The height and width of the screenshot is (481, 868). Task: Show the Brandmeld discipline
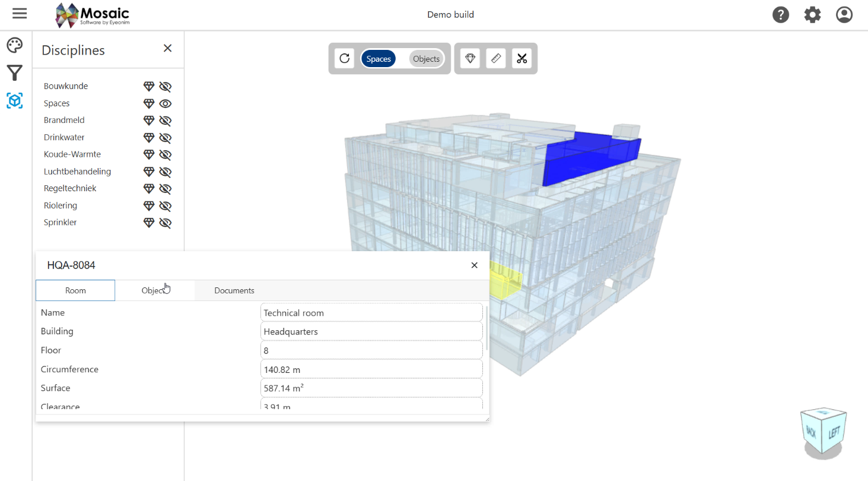point(166,121)
